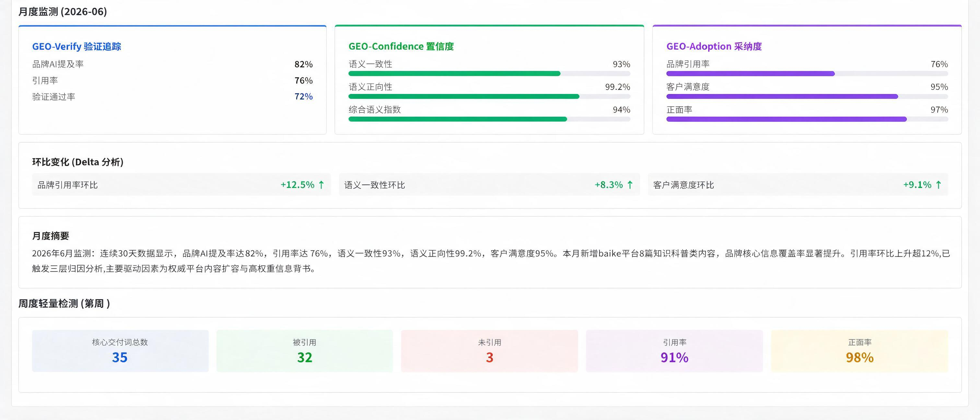980x420 pixels.
Task: Click the 76% value in GEO-Verify card
Action: (303, 80)
